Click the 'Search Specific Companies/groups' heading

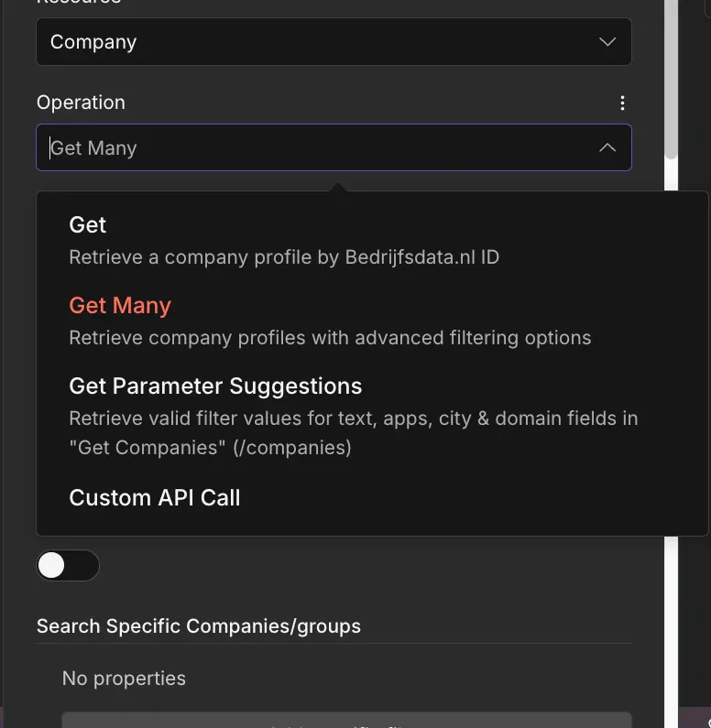tap(199, 626)
